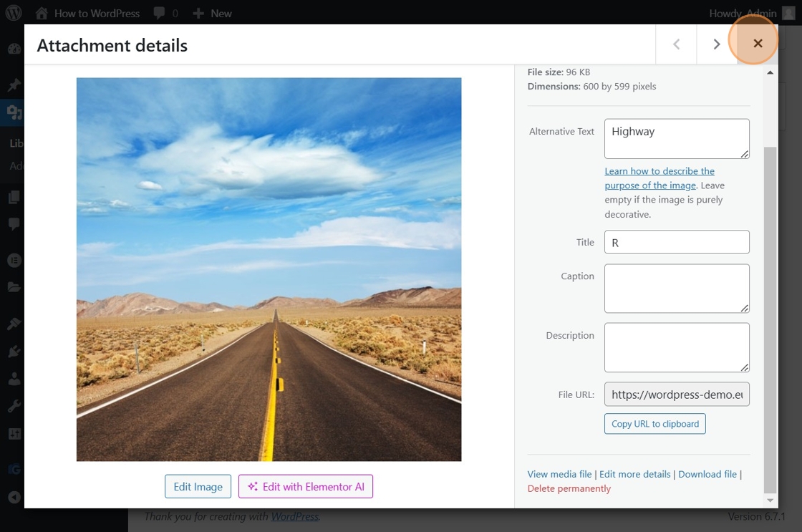Image resolution: width=802 pixels, height=532 pixels.
Task: Open Comments via the sidebar speech icon
Action: (14, 223)
